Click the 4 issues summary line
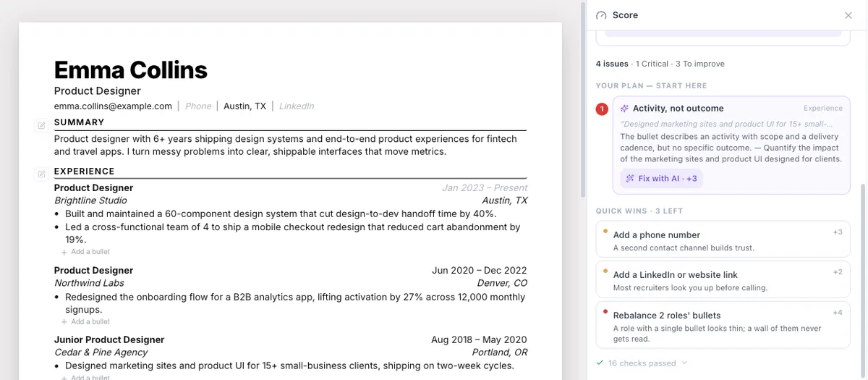 660,64
